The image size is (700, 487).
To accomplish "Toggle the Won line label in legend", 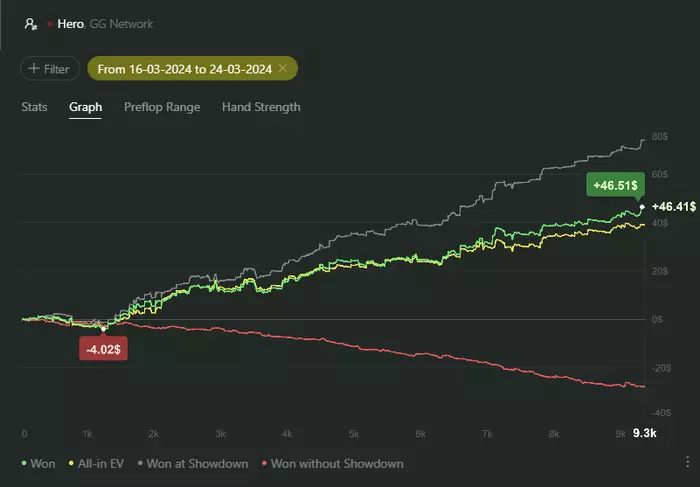I will (44, 464).
